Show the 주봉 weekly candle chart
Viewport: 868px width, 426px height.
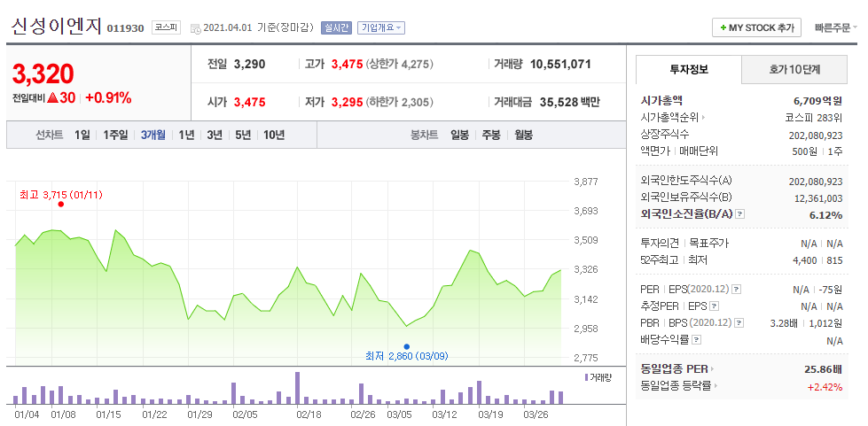tap(491, 135)
